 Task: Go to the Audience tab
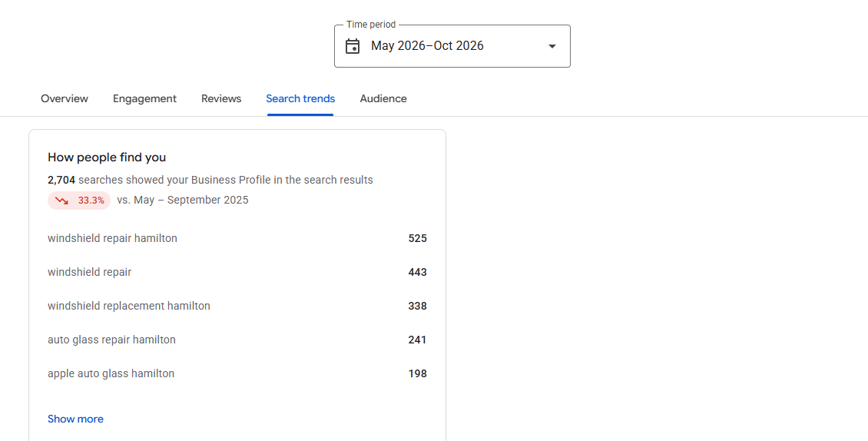(x=383, y=98)
